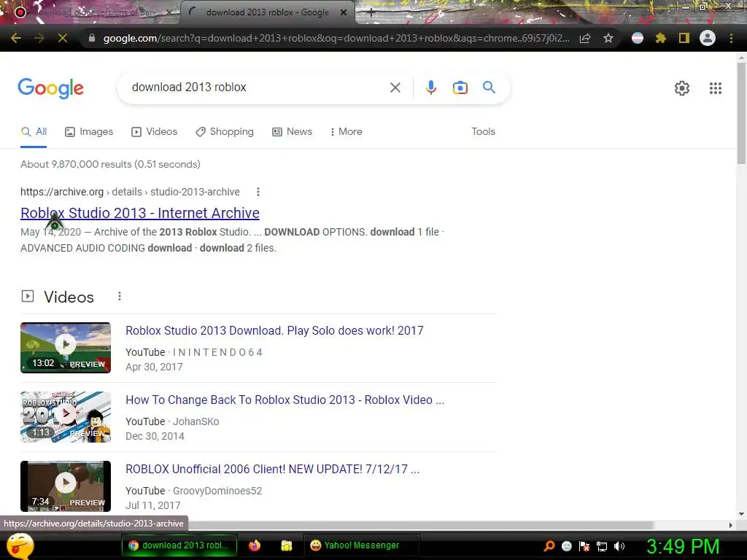Switch to Shopping results

coord(225,132)
